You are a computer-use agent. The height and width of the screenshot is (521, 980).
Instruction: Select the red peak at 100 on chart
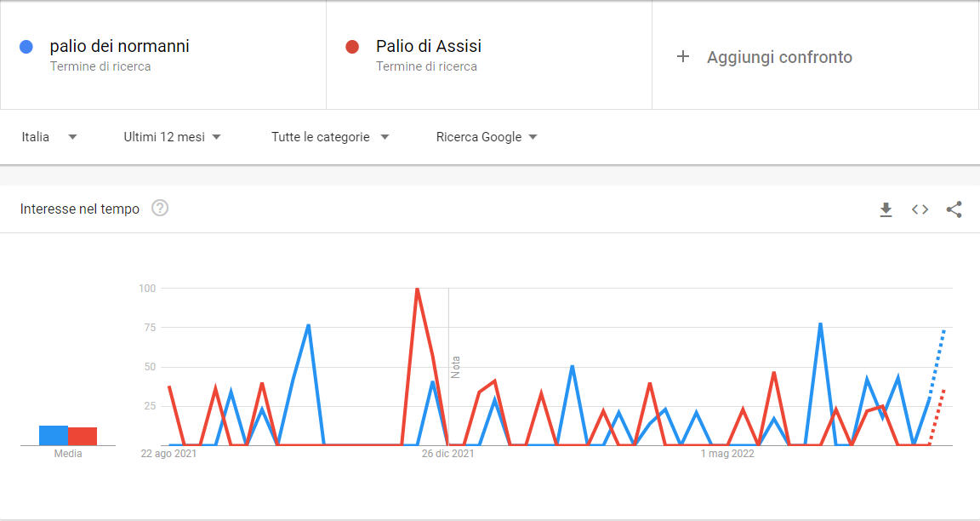[417, 289]
